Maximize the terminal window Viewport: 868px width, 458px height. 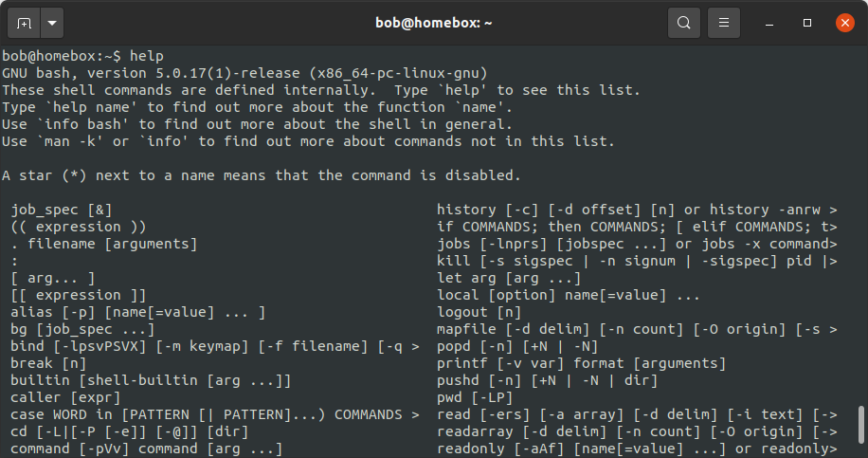(807, 22)
